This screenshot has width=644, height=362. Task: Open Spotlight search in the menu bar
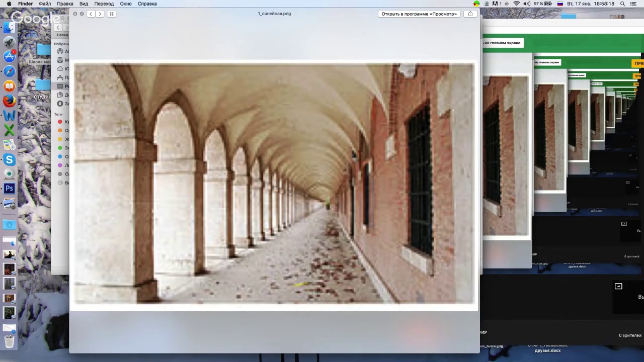tap(623, 4)
